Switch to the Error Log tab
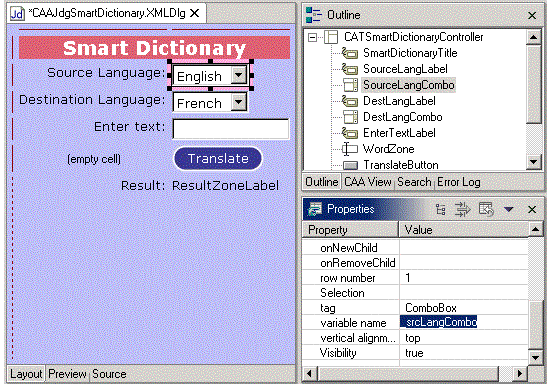The width and height of the screenshot is (547, 384). [458, 182]
